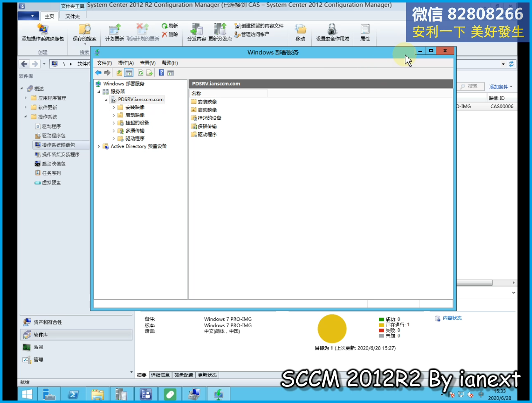Open Saved Searches (保存的搜索) in SCCM ribbon
This screenshot has height=403, width=532.
tap(85, 33)
